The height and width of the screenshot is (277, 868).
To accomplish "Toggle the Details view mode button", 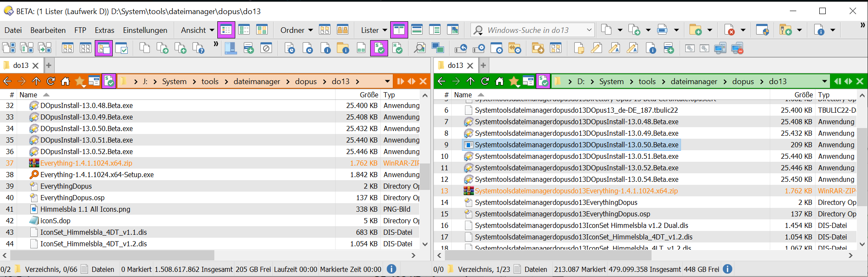I will click(226, 30).
